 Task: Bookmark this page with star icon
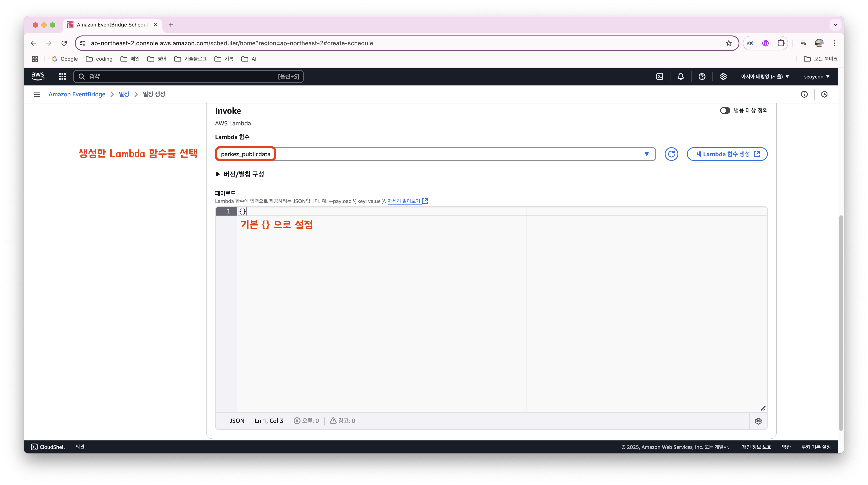tap(729, 43)
